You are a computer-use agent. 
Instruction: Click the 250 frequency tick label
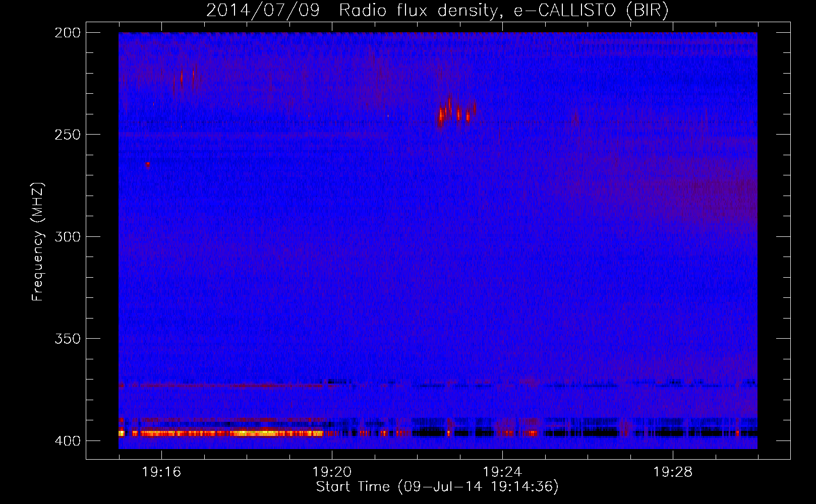click(68, 135)
